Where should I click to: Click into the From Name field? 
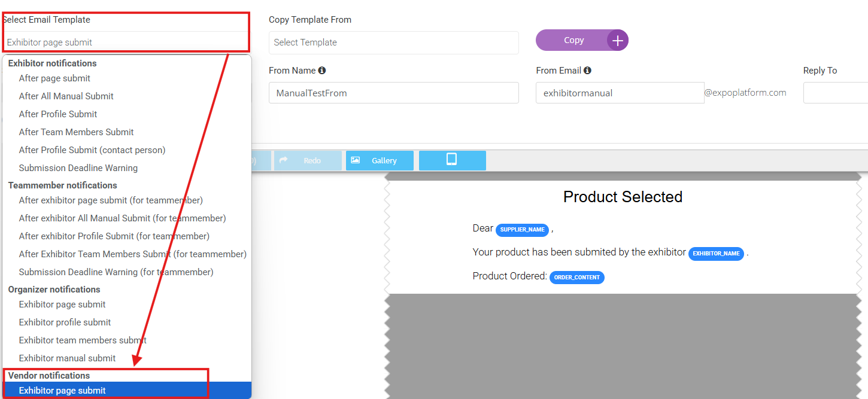[x=393, y=93]
